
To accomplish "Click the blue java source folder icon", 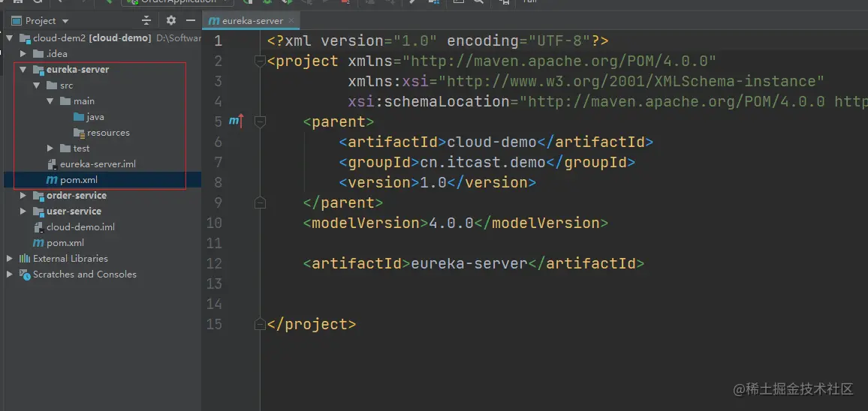I will click(79, 117).
